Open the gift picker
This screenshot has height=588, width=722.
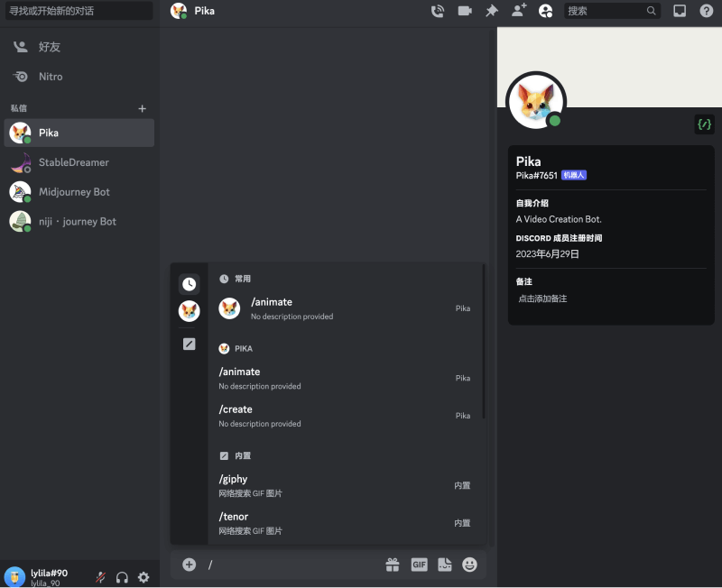coord(393,565)
